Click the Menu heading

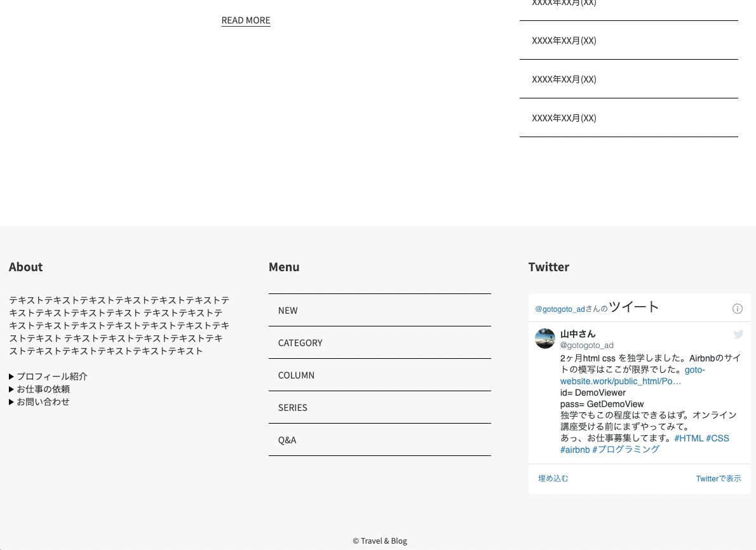point(284,267)
